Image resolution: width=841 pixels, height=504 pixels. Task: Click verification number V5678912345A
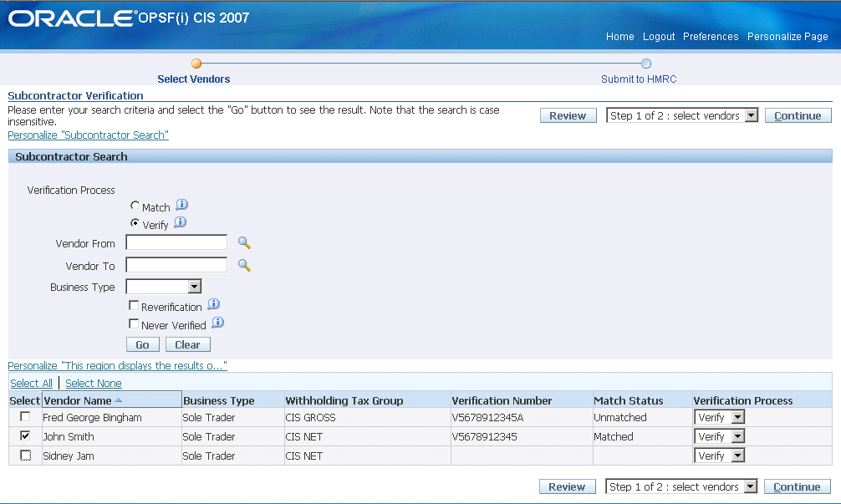pos(487,417)
